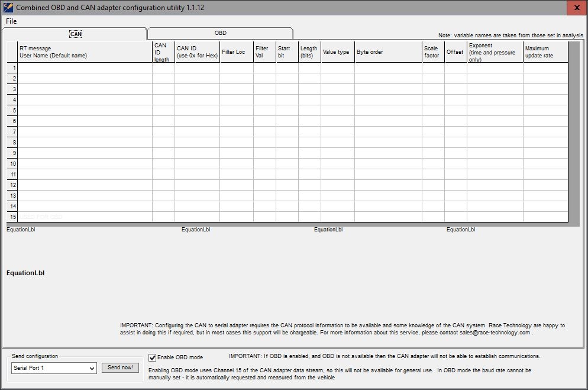The height and width of the screenshot is (390, 588).
Task: Select row 1 header in the grid
Action: [12, 68]
